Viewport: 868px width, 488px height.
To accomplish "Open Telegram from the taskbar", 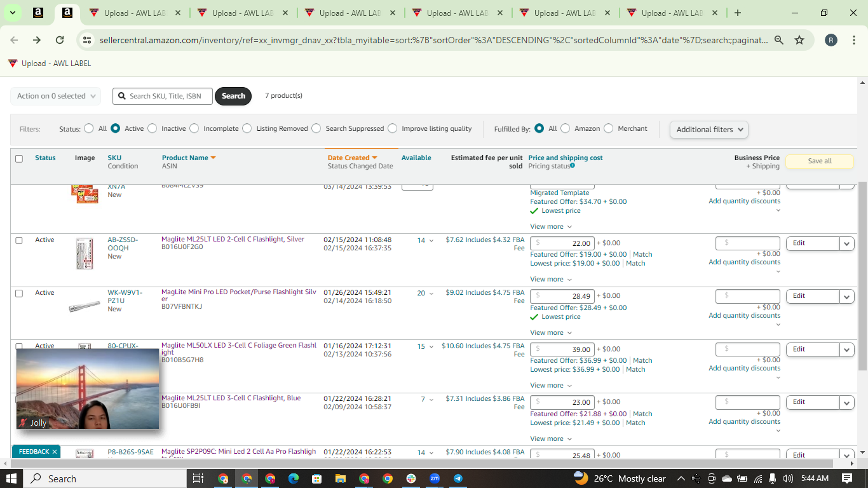I will coord(458,478).
